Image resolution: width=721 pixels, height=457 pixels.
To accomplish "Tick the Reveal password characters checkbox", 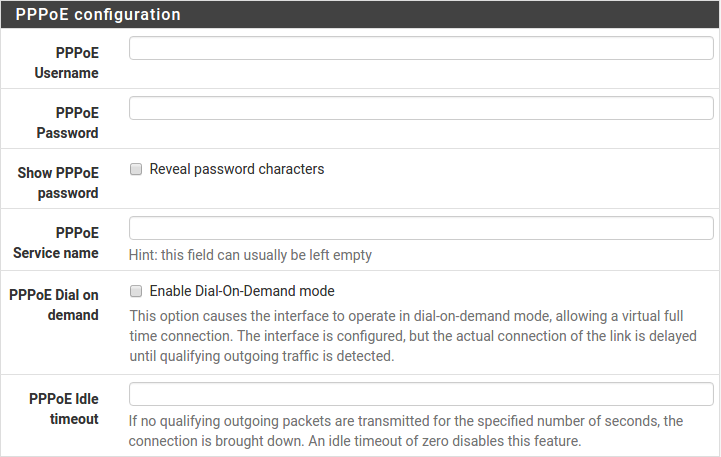I will [x=136, y=170].
